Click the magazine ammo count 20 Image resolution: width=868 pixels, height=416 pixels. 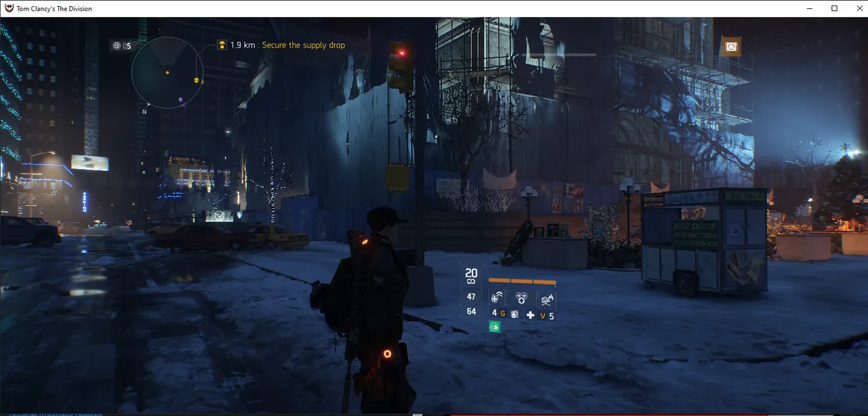(x=471, y=273)
